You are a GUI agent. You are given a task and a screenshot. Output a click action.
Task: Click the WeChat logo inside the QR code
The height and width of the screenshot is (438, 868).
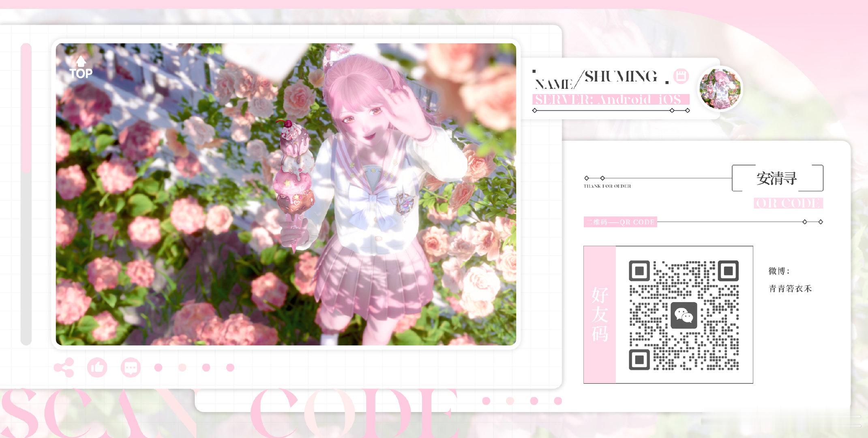[x=684, y=315]
